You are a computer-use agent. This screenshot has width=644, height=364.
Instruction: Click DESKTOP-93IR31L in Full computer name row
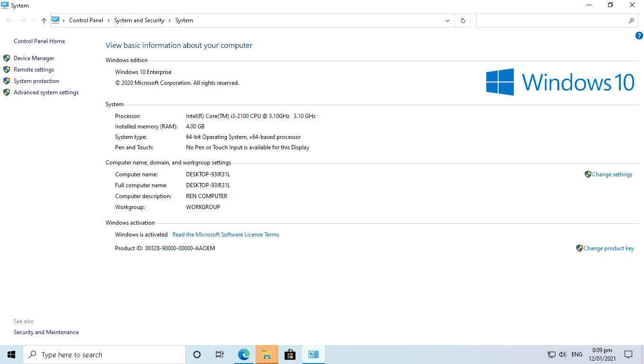tap(208, 185)
